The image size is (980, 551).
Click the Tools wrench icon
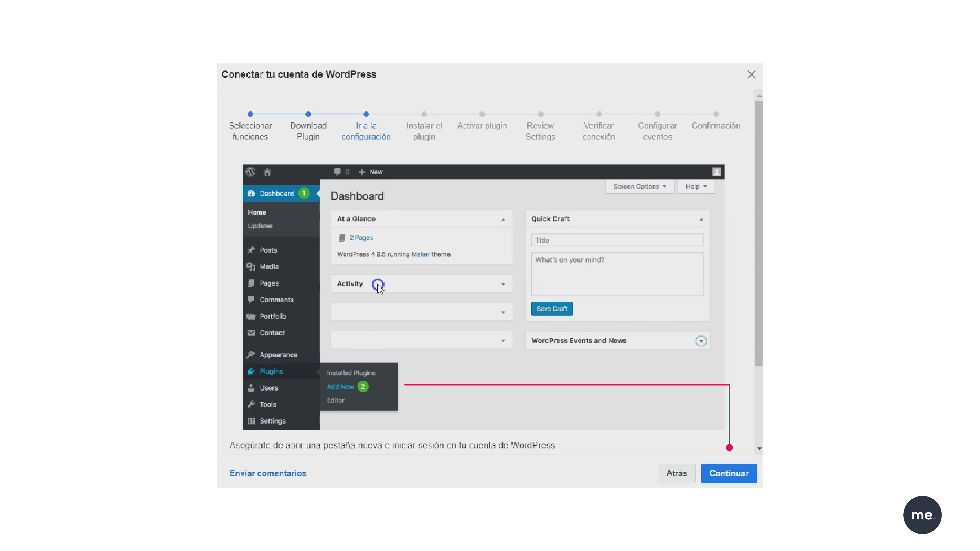coord(251,404)
